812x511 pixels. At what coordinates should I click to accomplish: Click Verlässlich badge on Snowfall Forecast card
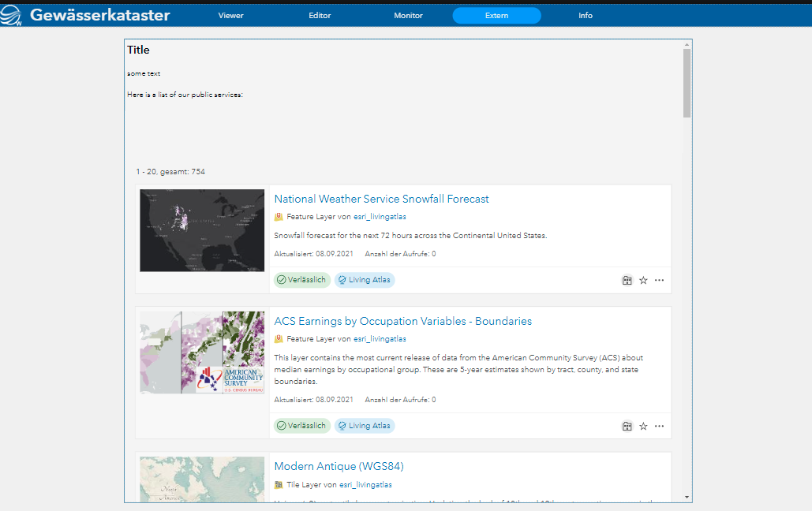tap(302, 280)
